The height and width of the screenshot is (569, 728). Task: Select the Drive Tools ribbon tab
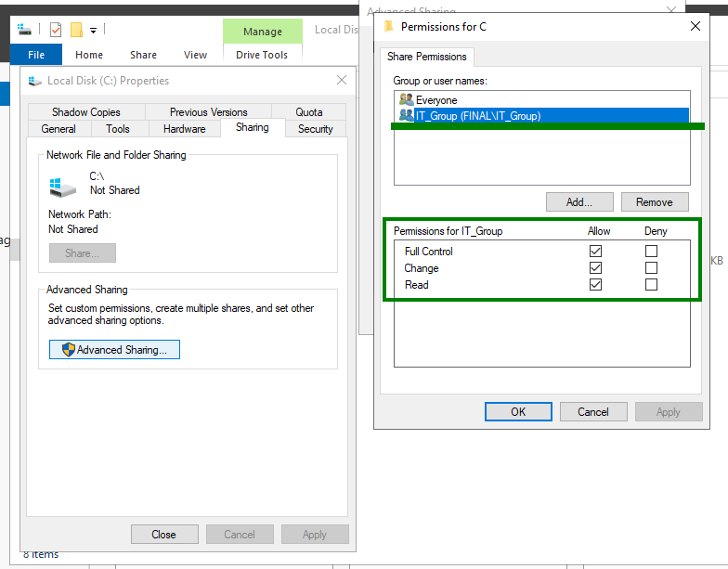[x=262, y=55]
